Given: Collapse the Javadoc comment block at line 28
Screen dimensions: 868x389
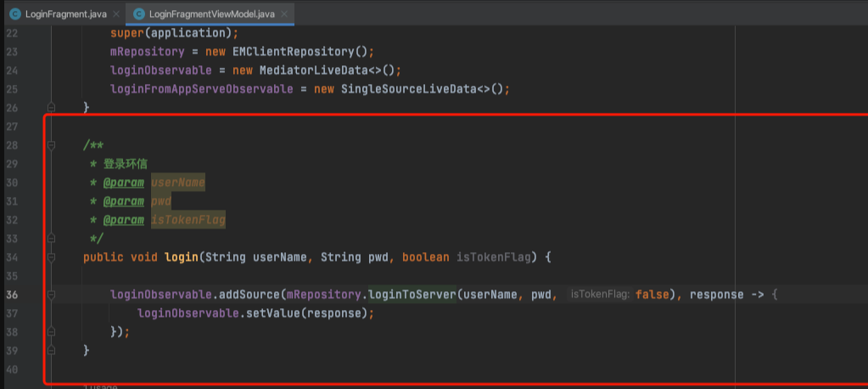Looking at the screenshot, I should (52, 145).
